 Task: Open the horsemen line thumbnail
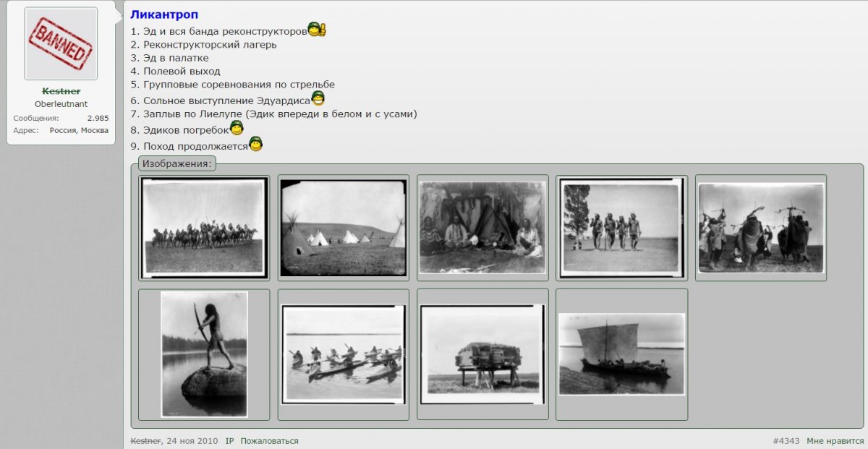[x=204, y=228]
